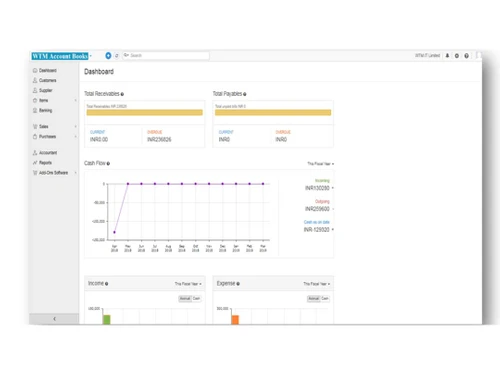Open notifications bell icon
The height and width of the screenshot is (375, 500).
coord(447,56)
